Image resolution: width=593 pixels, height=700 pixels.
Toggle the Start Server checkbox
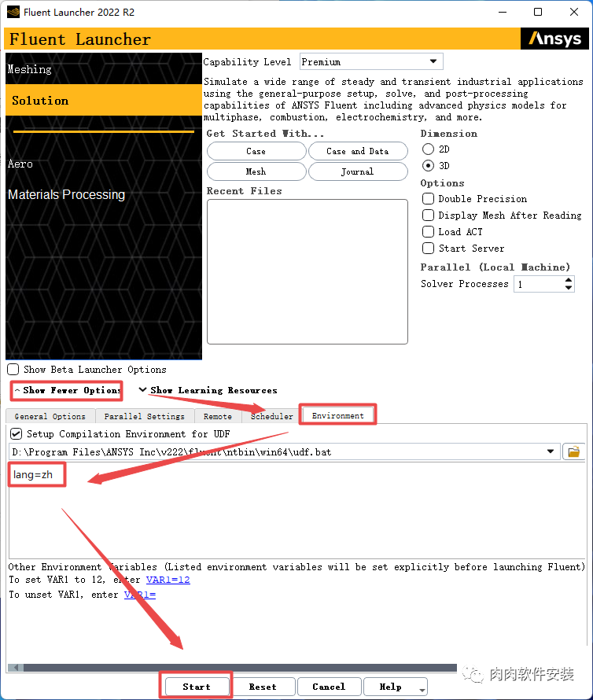(428, 249)
